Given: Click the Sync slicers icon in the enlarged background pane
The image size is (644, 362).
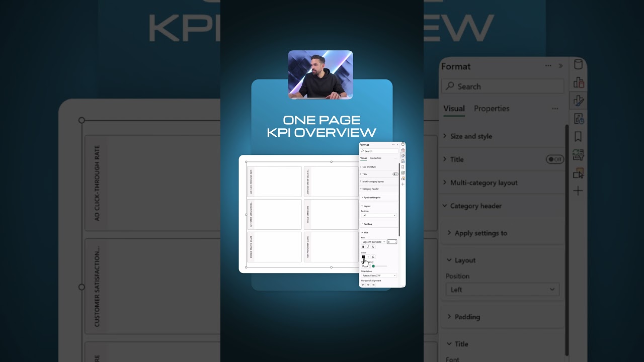Looking at the screenshot, I should pos(578,155).
